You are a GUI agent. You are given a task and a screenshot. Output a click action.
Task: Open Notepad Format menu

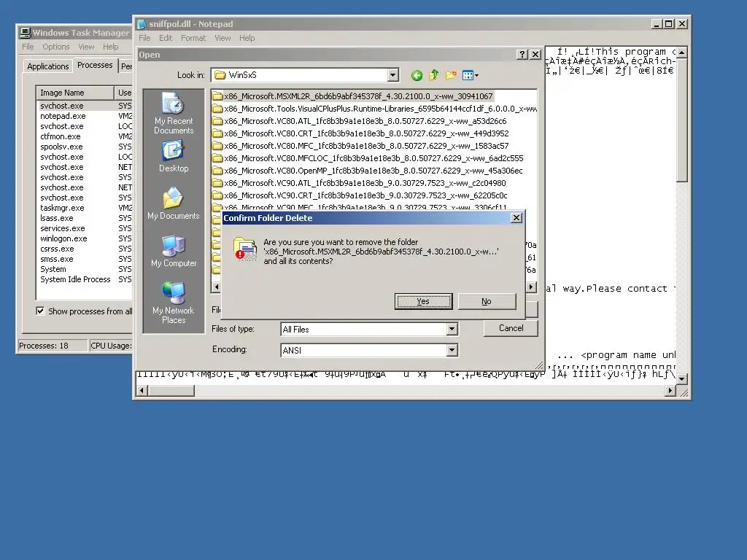(193, 38)
